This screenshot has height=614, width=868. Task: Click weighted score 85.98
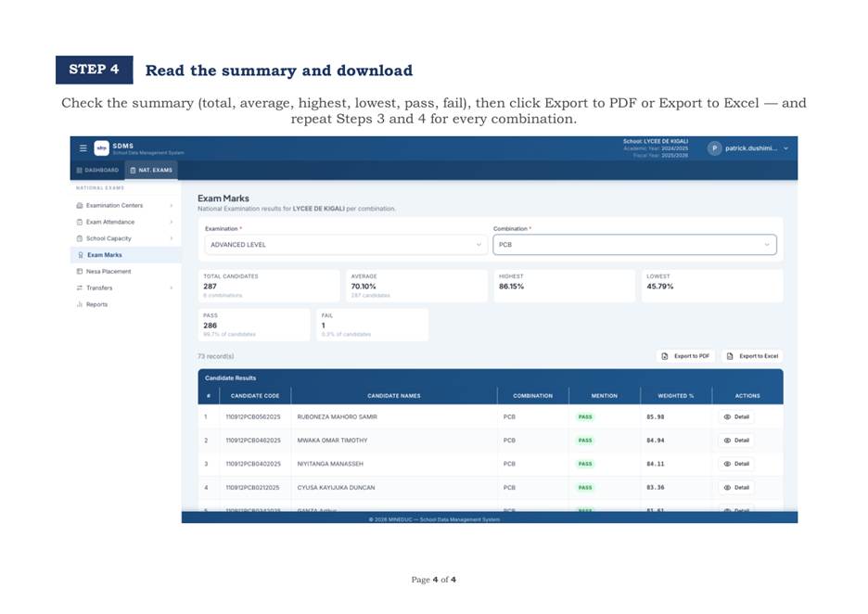click(656, 416)
